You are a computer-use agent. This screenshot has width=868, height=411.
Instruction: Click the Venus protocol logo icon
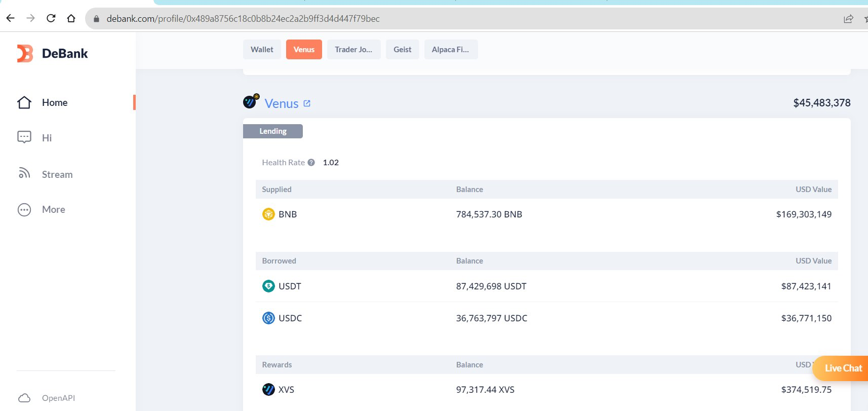click(x=251, y=101)
